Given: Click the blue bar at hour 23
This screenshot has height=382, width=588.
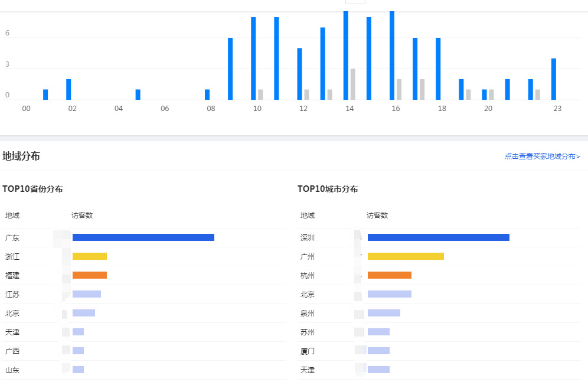Looking at the screenshot, I should pos(554,79).
